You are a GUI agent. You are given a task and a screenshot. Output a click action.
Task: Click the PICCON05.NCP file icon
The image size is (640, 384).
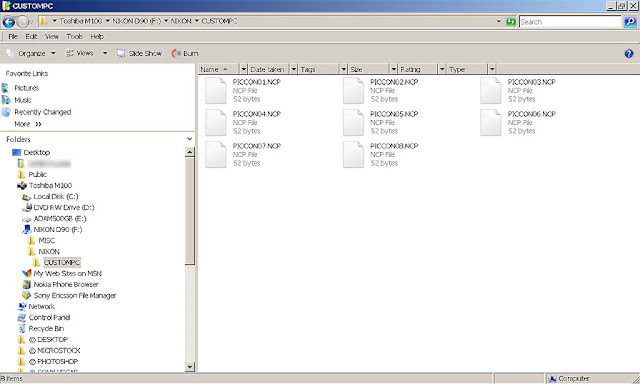pyautogui.click(x=353, y=122)
